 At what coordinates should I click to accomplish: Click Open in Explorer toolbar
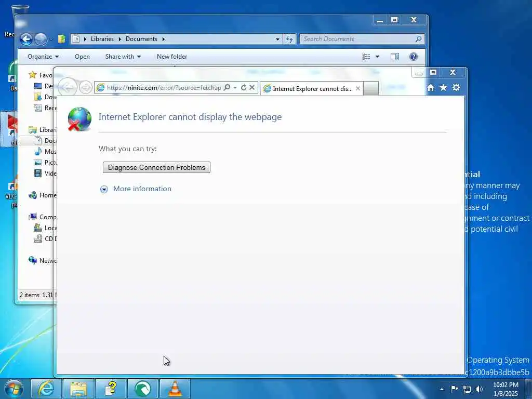(82, 57)
